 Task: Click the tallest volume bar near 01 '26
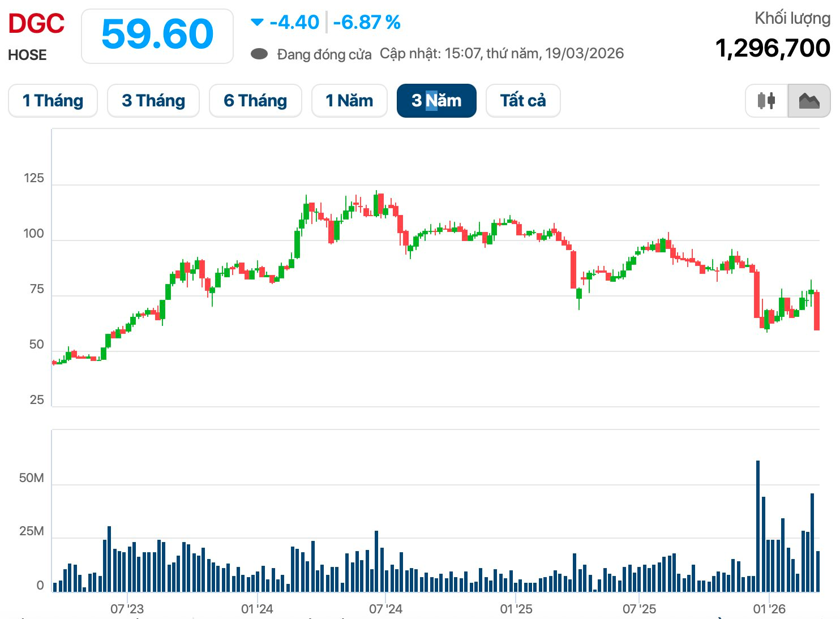pyautogui.click(x=758, y=526)
